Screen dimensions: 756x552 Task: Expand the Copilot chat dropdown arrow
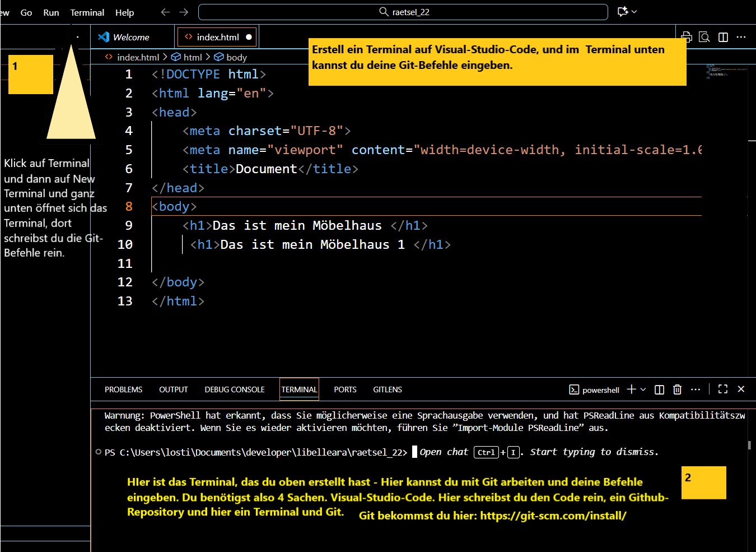pos(634,12)
